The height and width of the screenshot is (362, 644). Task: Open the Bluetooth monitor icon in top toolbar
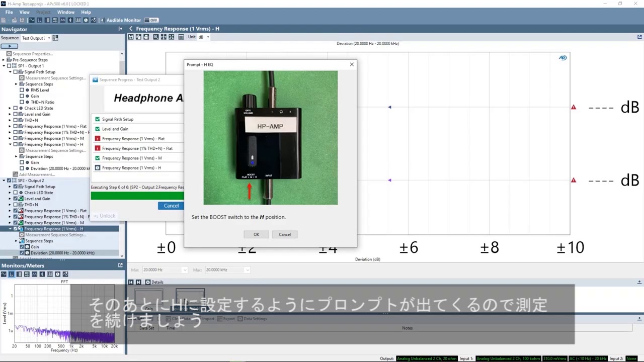point(70,20)
